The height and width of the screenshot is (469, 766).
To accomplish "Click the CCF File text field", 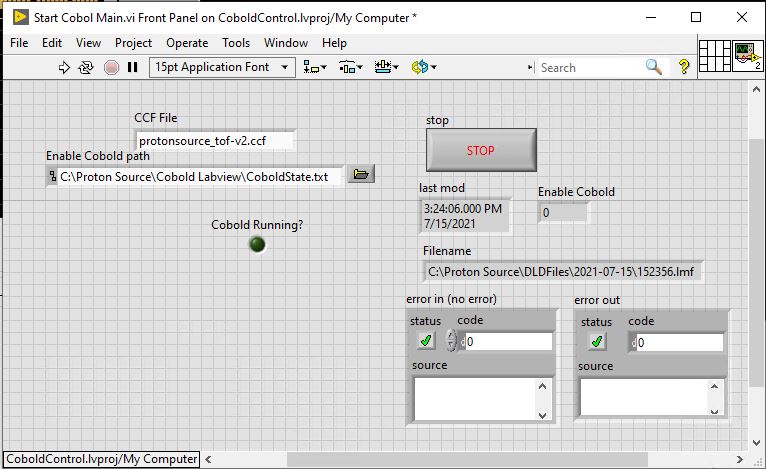I will point(214,141).
